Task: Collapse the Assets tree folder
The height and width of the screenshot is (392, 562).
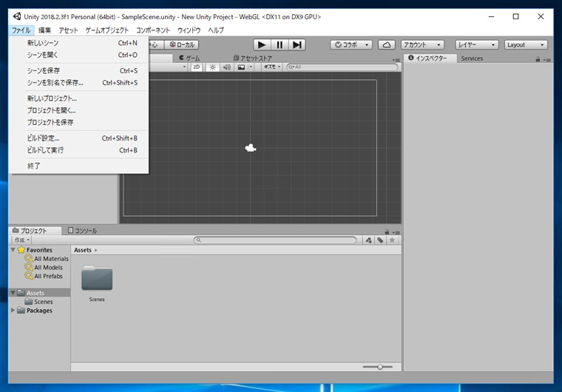Action: coord(13,293)
